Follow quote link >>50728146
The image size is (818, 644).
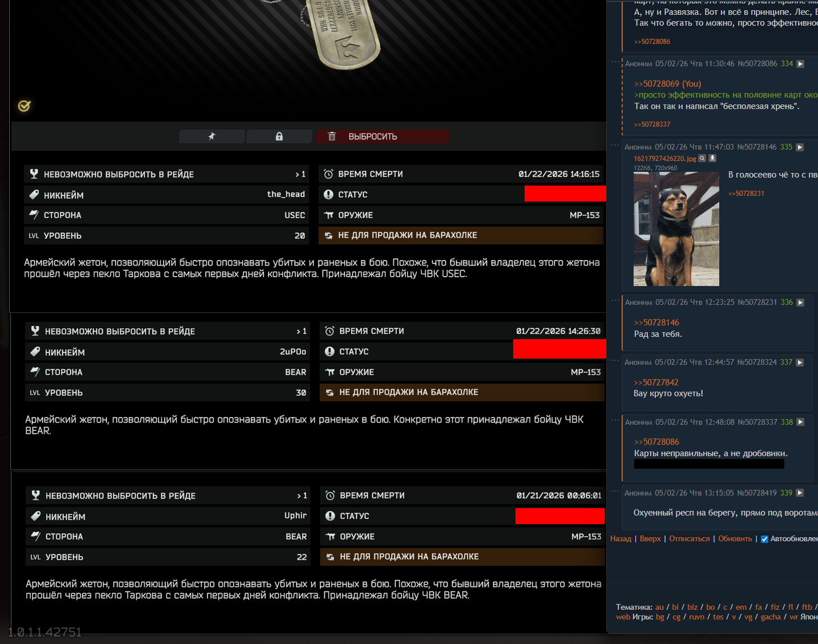[x=656, y=323]
